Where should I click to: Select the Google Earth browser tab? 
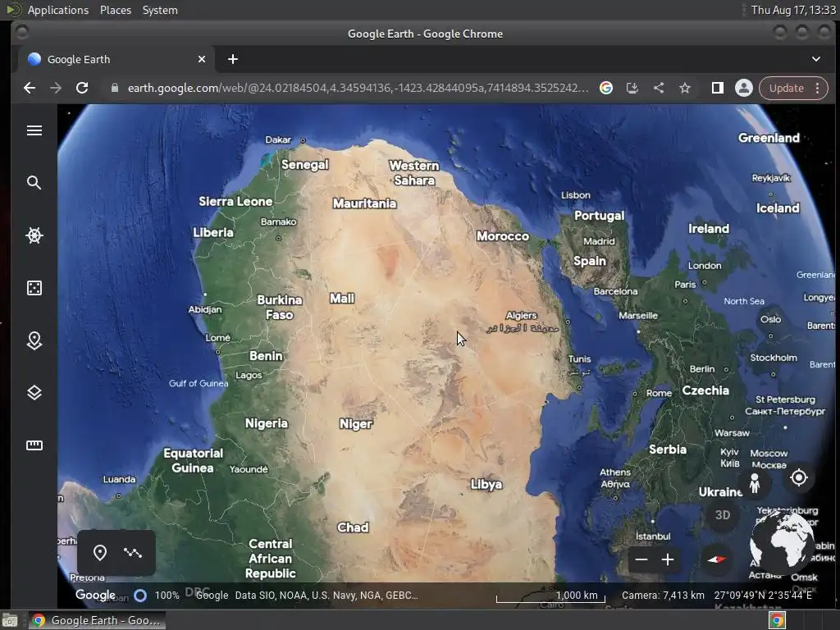[x=116, y=59]
